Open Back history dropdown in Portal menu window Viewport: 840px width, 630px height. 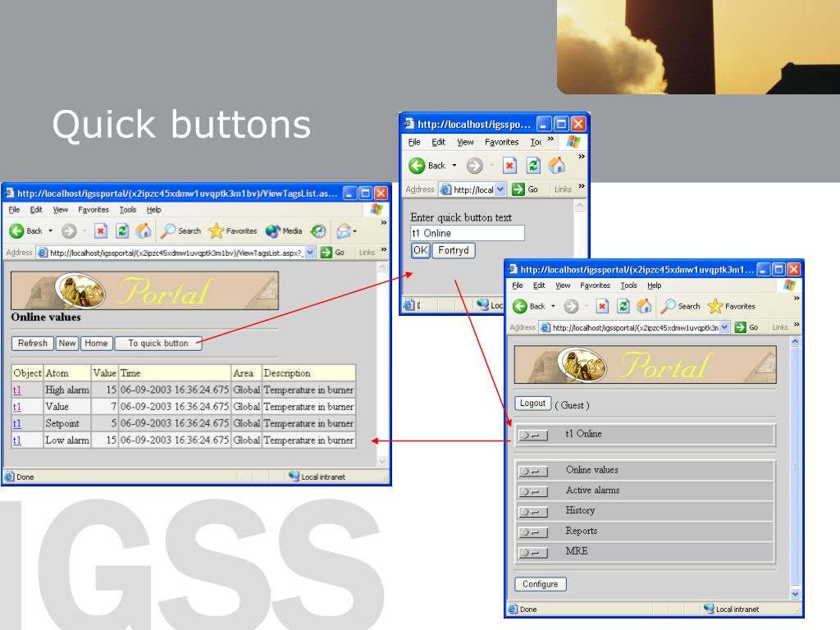pyautogui.click(x=553, y=306)
